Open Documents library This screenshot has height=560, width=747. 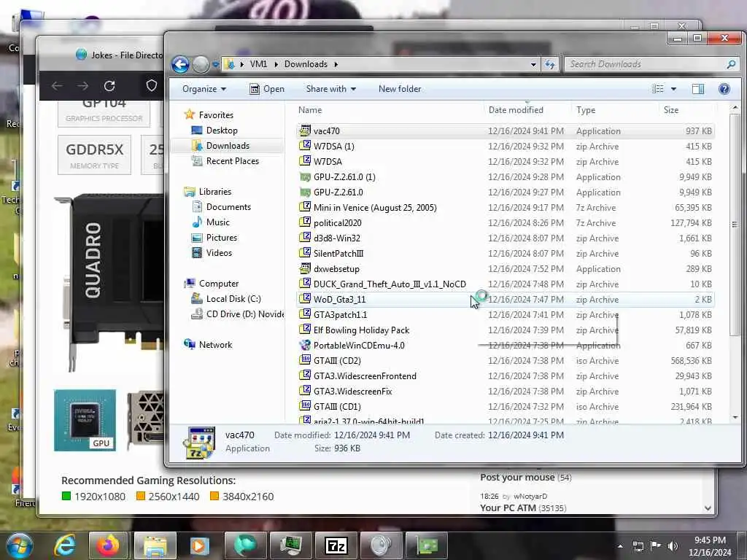click(228, 206)
